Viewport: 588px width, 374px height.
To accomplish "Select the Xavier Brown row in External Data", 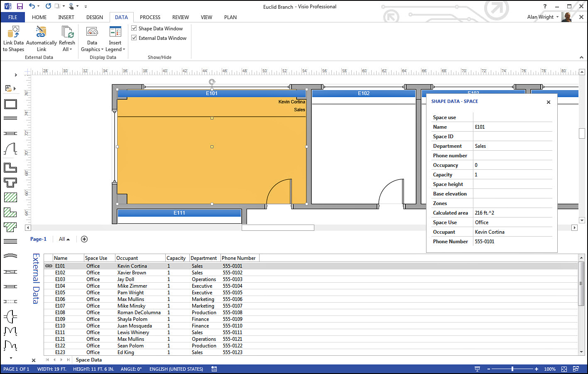I will pyautogui.click(x=311, y=273).
